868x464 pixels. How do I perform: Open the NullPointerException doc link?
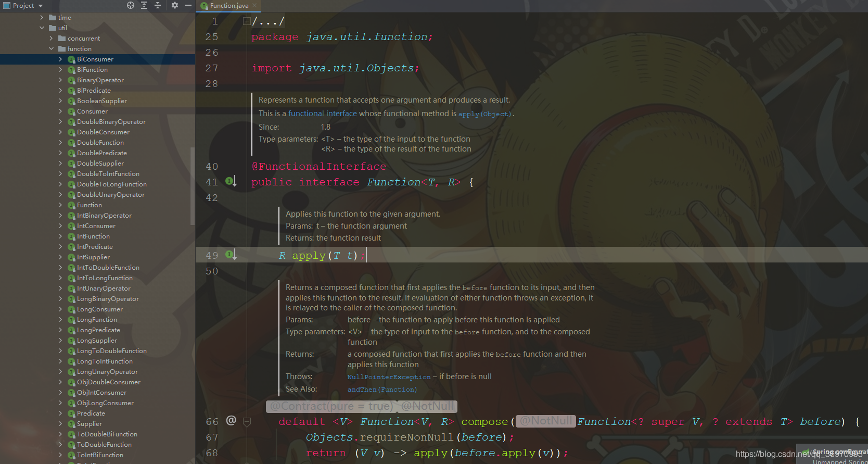389,377
